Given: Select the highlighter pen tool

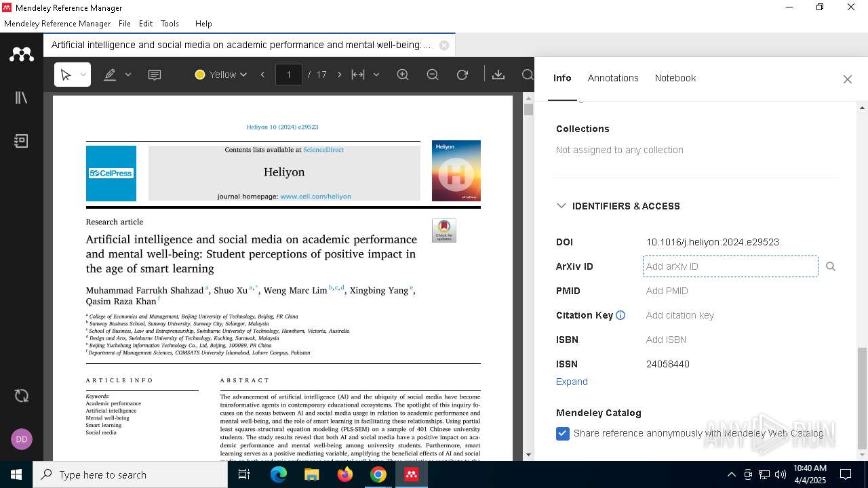Looking at the screenshot, I should (110, 75).
